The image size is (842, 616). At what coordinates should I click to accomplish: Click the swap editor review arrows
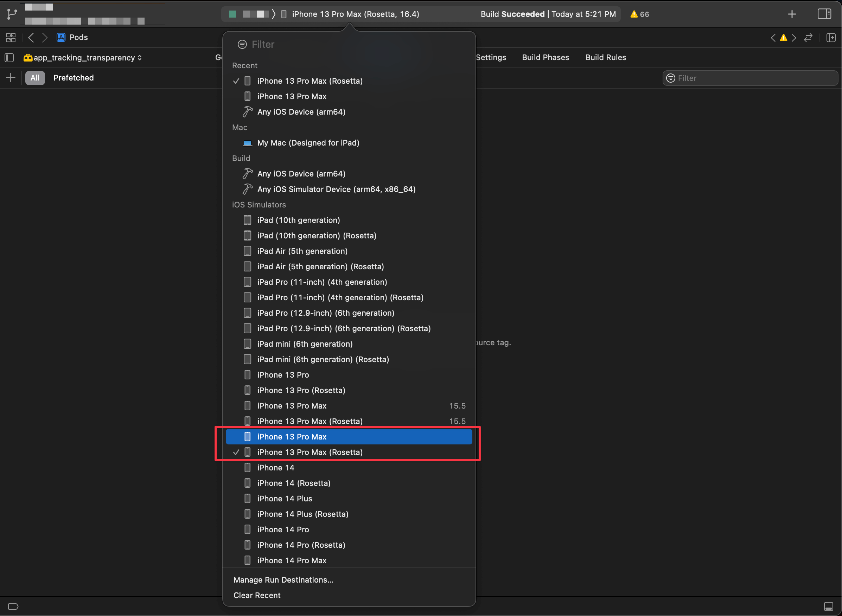point(808,38)
